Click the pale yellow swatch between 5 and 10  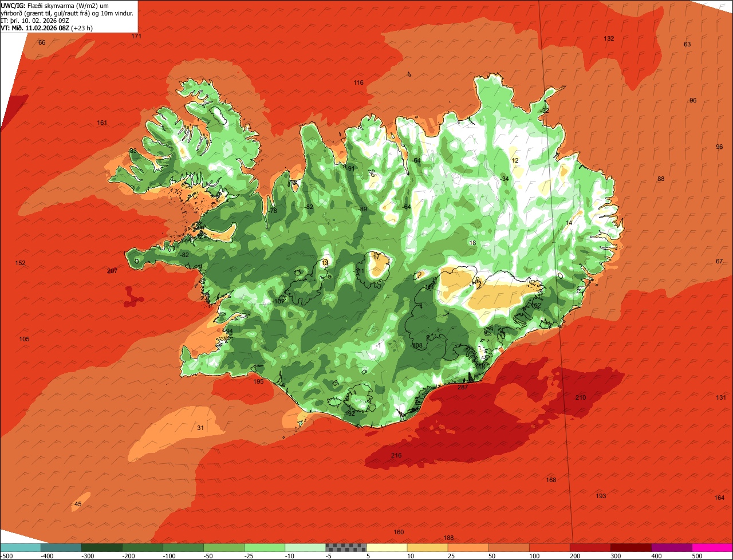387,547
